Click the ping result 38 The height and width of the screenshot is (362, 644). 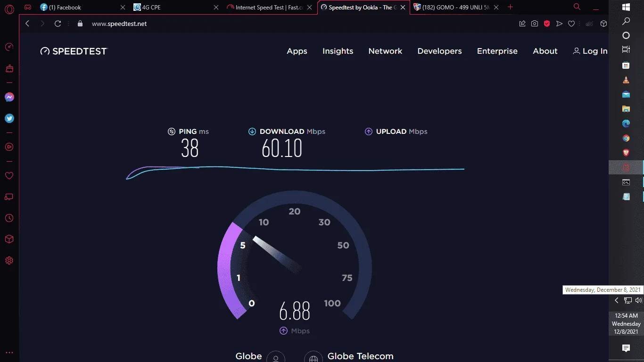(190, 149)
